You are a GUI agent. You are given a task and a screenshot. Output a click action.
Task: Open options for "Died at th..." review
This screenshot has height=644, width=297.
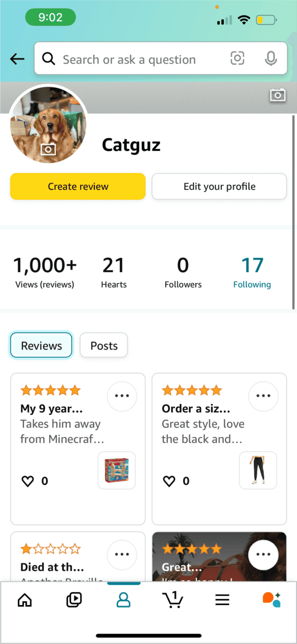(122, 554)
